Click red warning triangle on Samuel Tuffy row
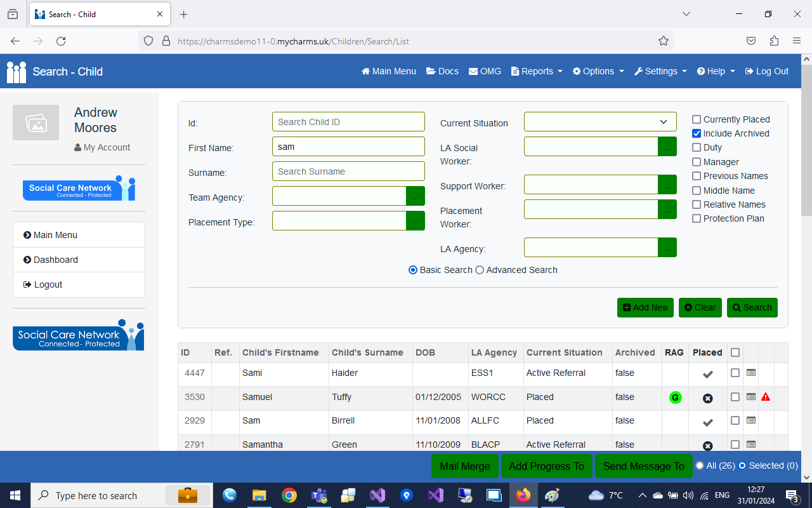Image resolution: width=812 pixels, height=508 pixels. 766,397
